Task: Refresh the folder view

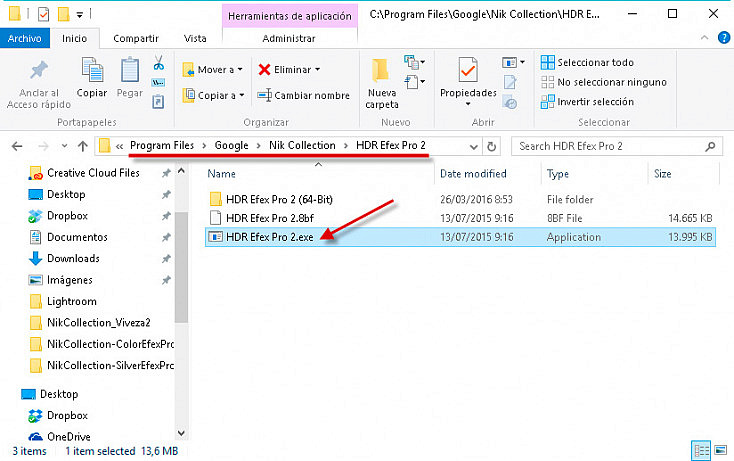Action: (x=491, y=147)
